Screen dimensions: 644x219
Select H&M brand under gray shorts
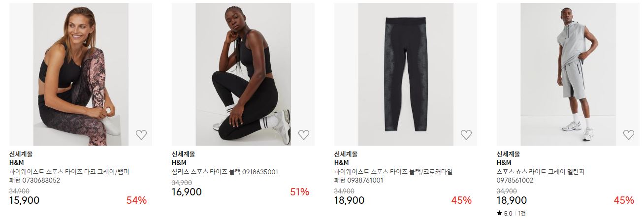pyautogui.click(x=504, y=162)
